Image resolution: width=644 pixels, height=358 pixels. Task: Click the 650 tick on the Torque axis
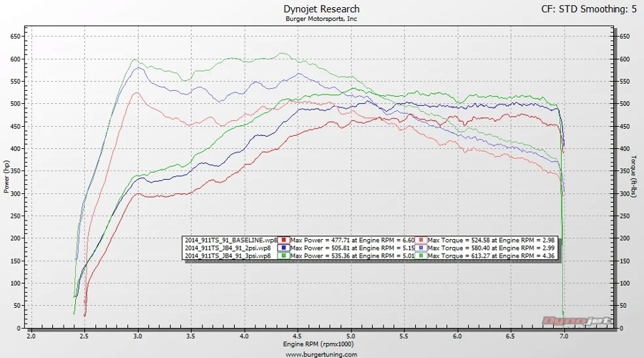tap(624, 37)
